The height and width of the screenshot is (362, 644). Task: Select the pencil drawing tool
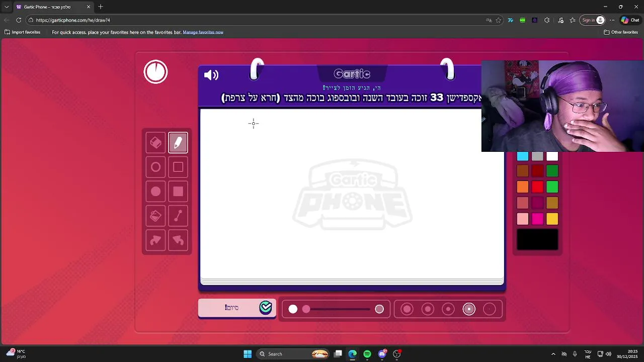point(178,143)
